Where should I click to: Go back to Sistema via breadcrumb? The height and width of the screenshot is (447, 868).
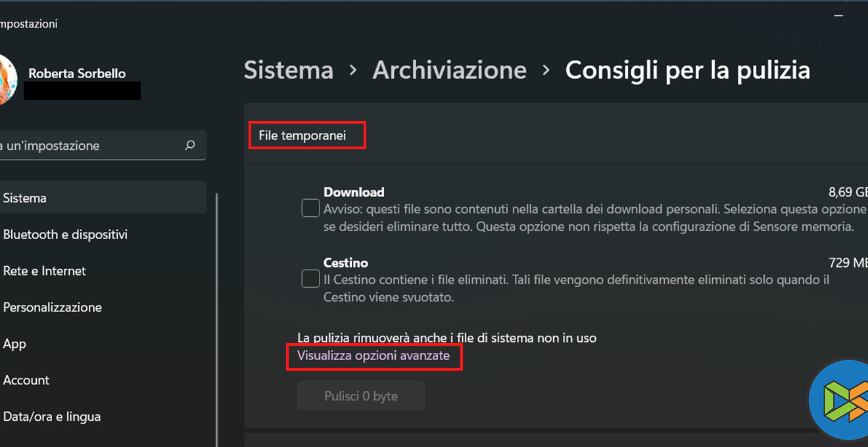(x=288, y=70)
